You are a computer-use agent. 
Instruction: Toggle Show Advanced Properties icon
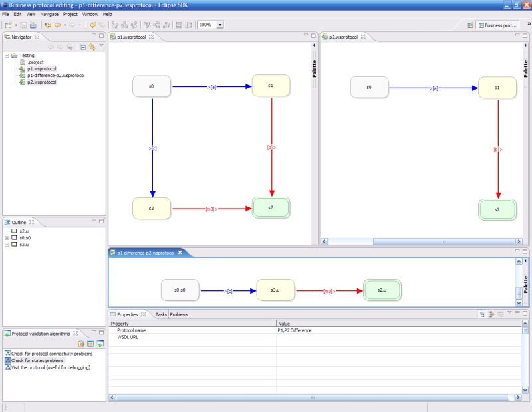(491, 315)
